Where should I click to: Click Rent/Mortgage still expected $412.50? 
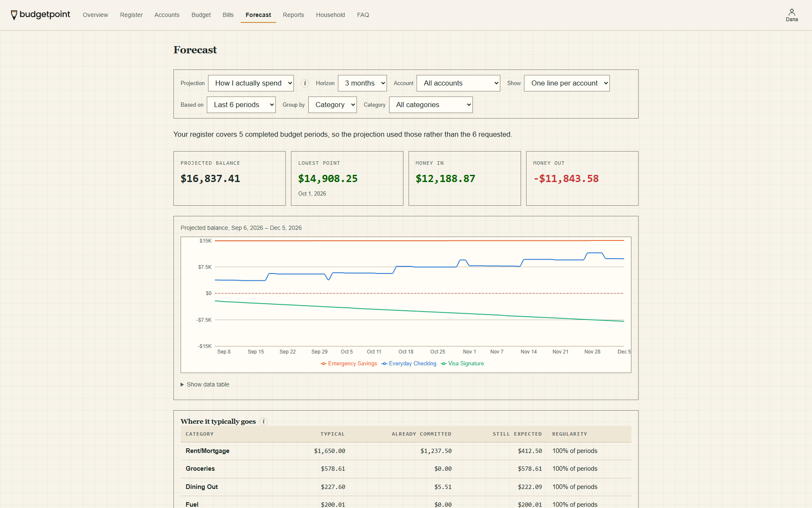[x=530, y=451]
